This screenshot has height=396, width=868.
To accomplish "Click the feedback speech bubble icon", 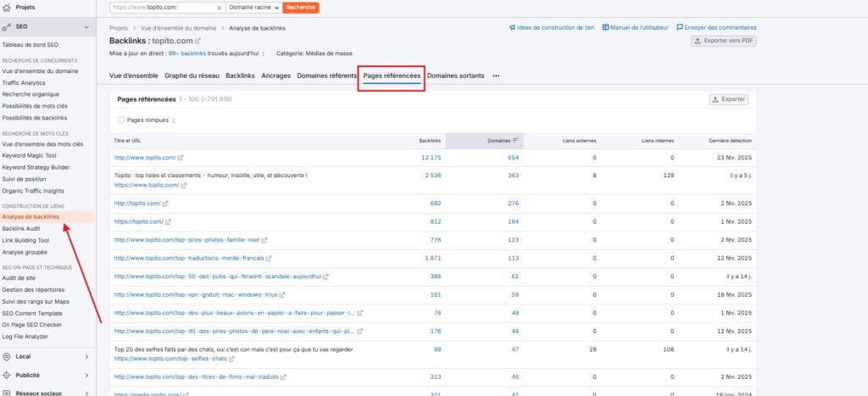I will click(x=680, y=28).
